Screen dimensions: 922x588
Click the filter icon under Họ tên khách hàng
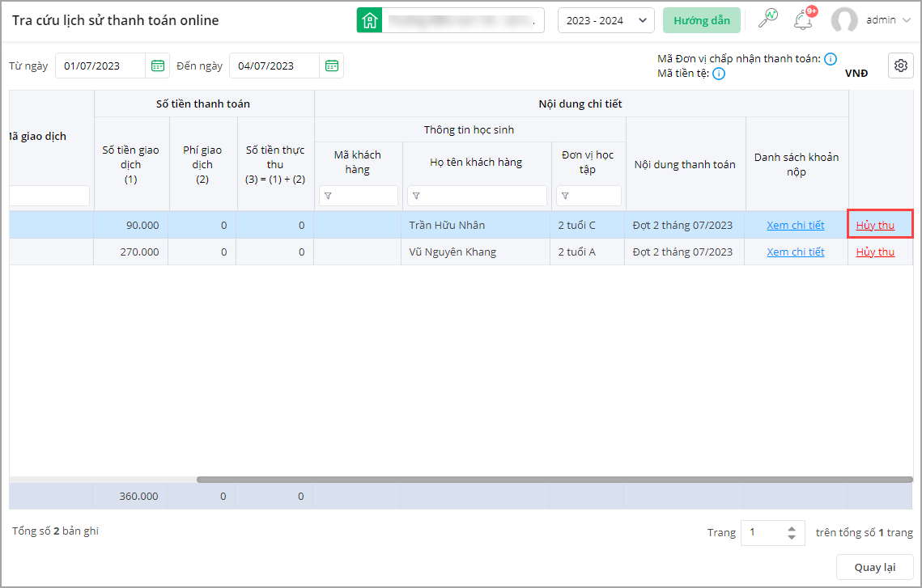416,197
